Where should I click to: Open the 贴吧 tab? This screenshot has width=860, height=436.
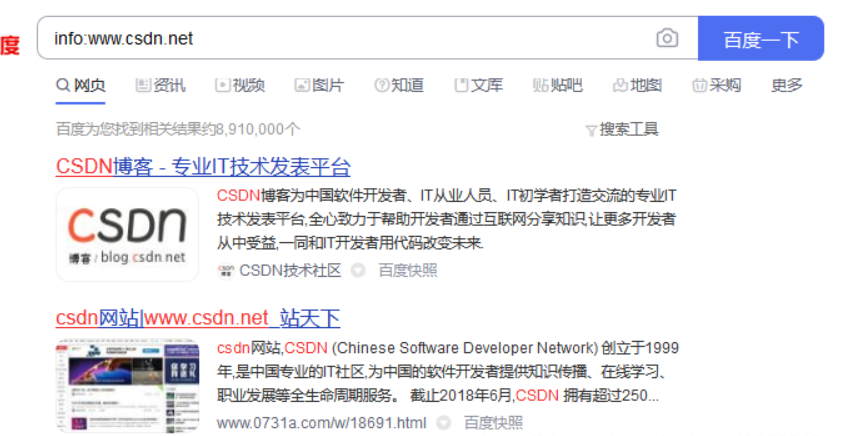(558, 85)
